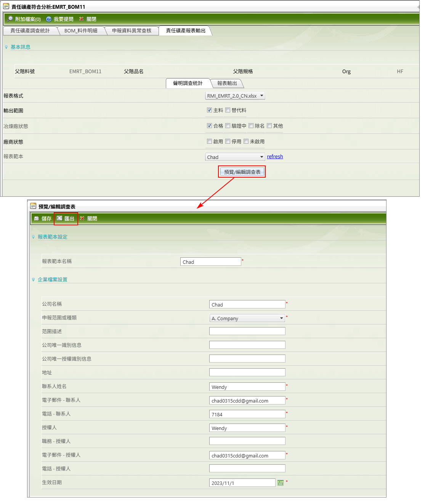
Task: Click the document icon beside 預覽/編輯調查表 title
Action: (x=33, y=206)
